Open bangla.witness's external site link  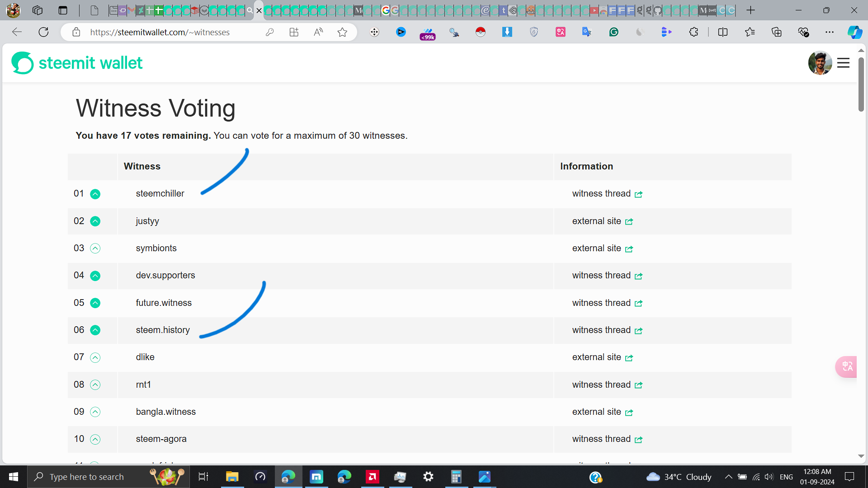[x=602, y=412]
